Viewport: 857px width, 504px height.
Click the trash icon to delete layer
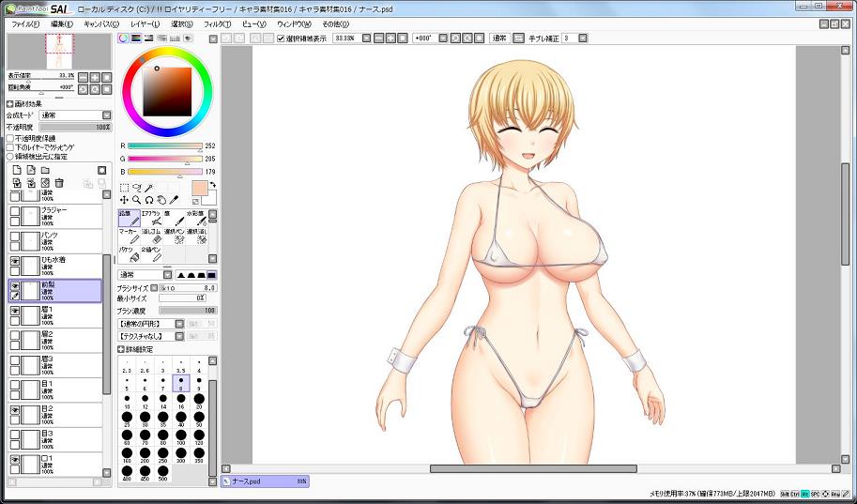click(59, 183)
